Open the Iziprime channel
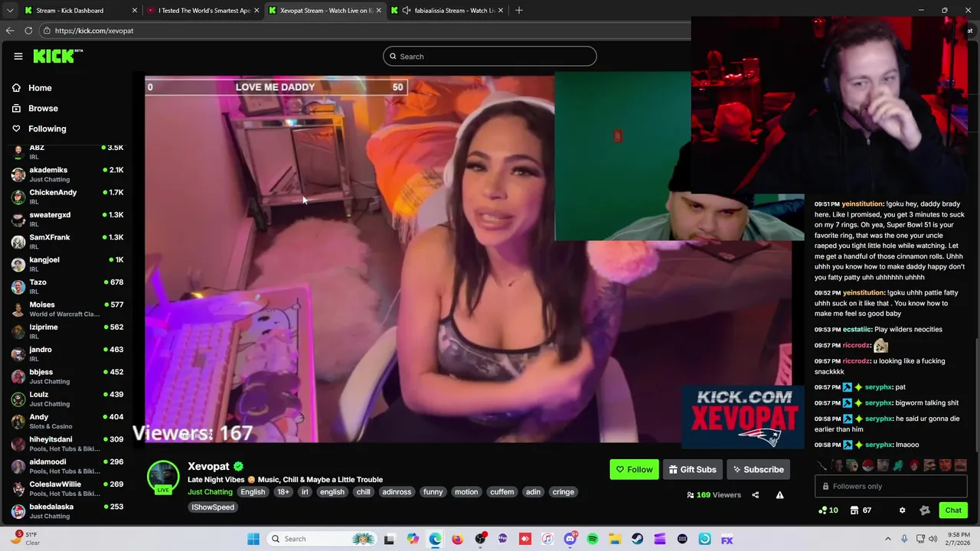 coord(67,331)
